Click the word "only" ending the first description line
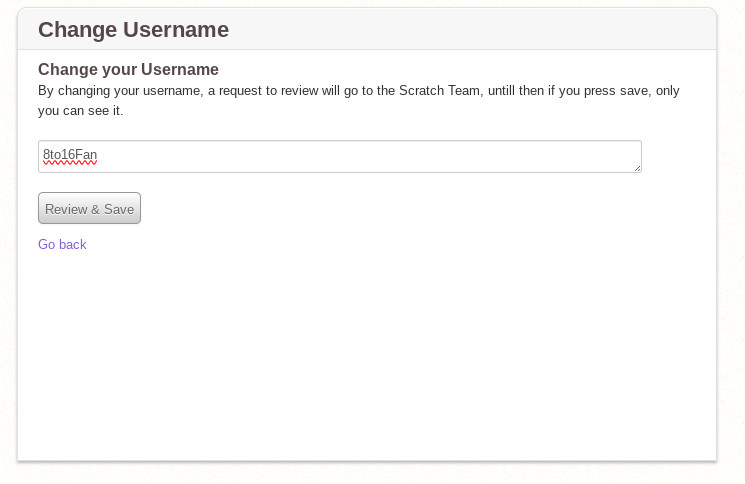 (x=667, y=91)
